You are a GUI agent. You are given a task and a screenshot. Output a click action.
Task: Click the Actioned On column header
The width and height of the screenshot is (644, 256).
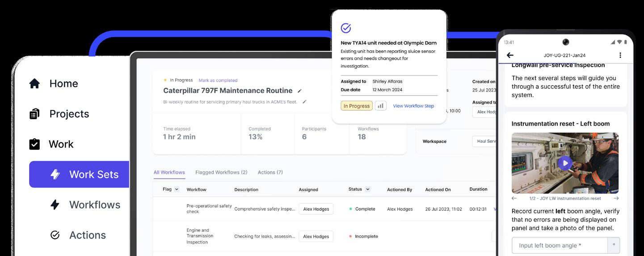coord(438,190)
